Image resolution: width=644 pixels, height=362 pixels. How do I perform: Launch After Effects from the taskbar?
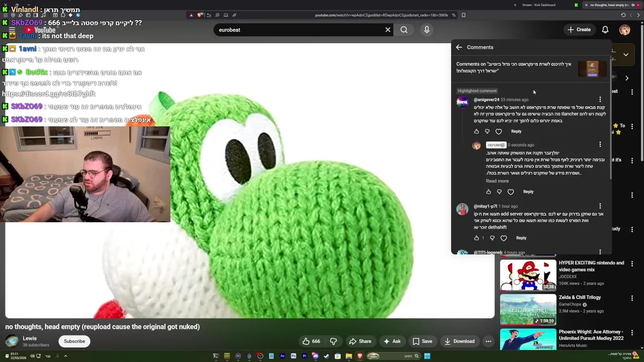[282, 356]
